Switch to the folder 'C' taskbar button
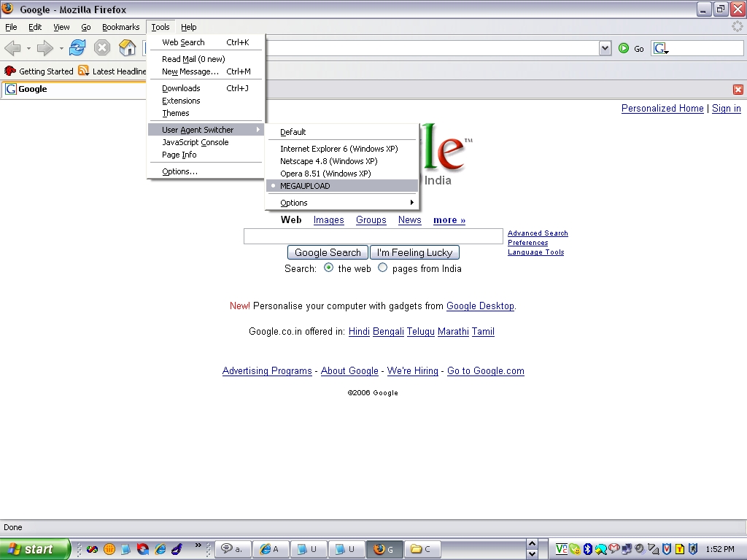747x560 pixels. point(422,549)
